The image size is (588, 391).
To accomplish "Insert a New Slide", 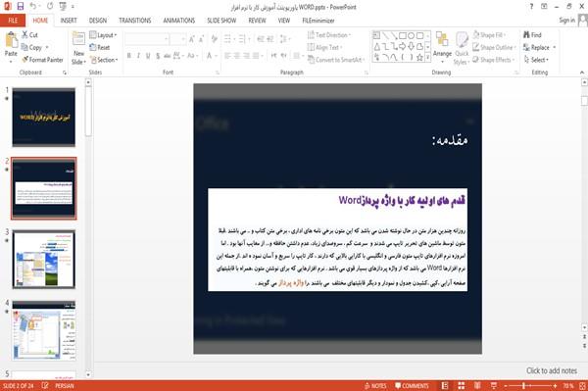I will tap(78, 49).
